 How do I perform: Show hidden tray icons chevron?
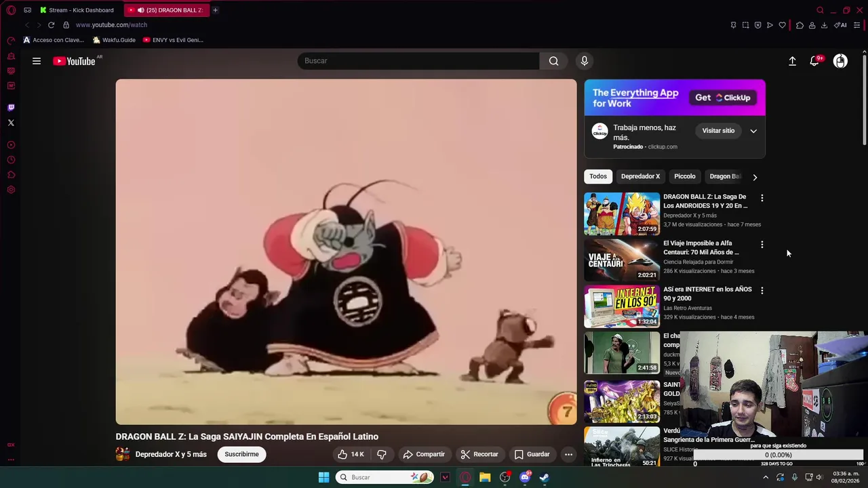click(766, 477)
